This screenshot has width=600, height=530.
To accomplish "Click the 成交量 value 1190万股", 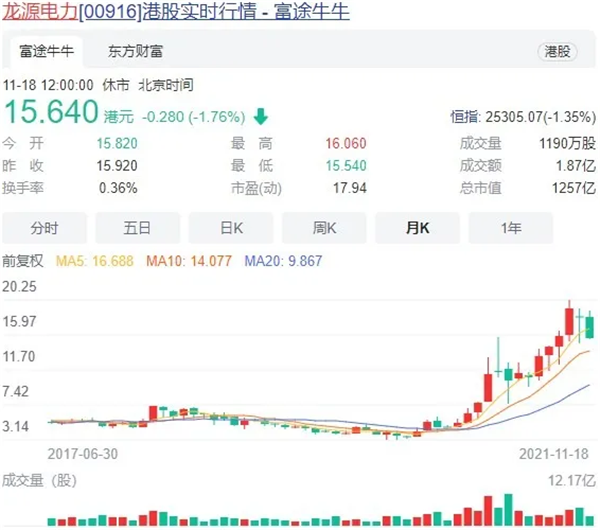I will point(567,144).
